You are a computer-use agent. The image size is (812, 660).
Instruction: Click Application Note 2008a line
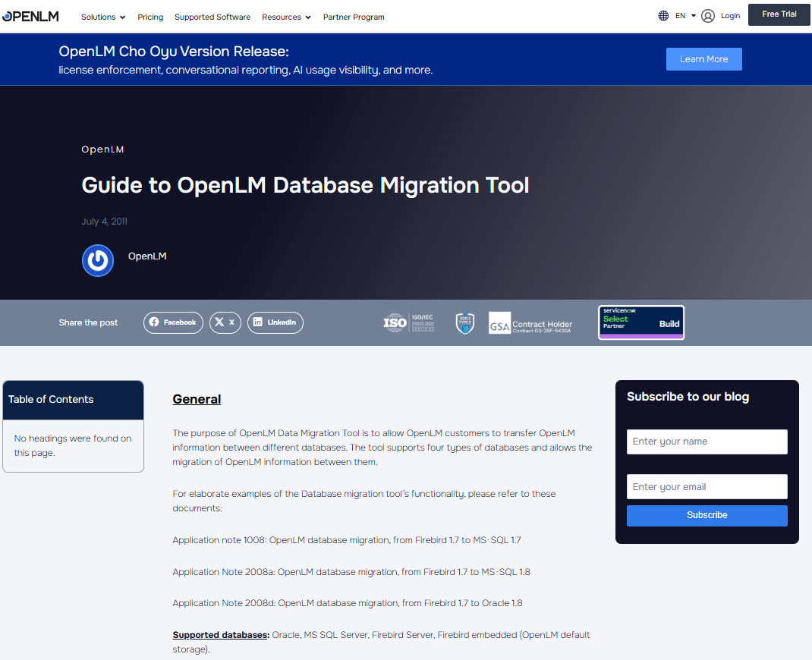tap(351, 572)
